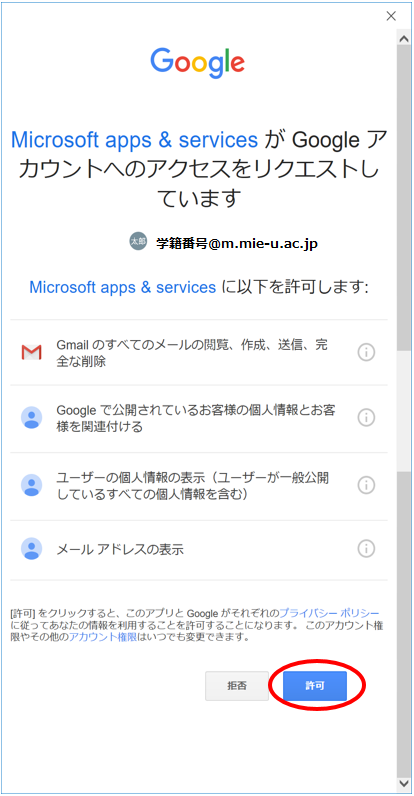Open the アカウント権限 link
414x796 pixels.
102,637
